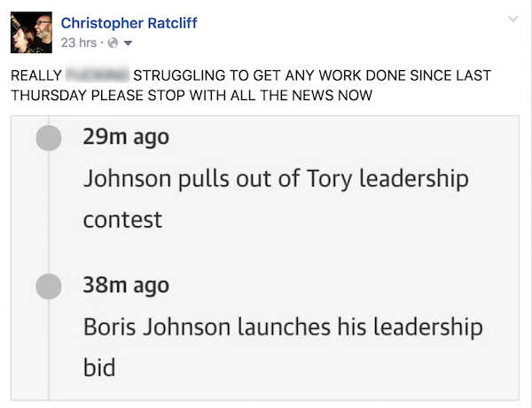The image size is (532, 408).
Task: Open the Boris Johnson launches his leadership headline
Action: click(282, 326)
